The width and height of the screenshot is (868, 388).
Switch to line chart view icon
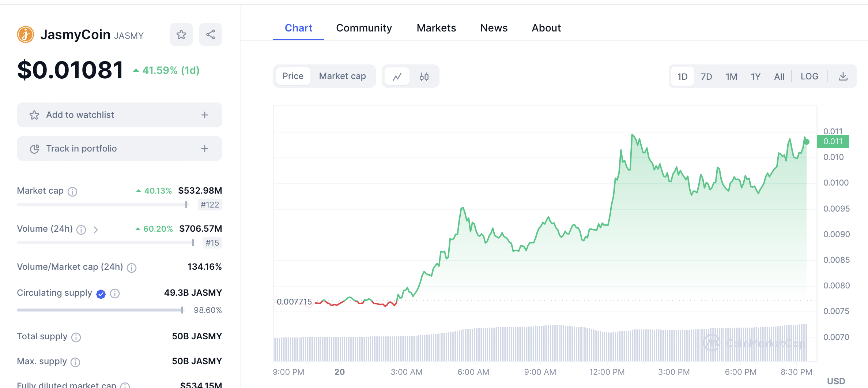pos(397,77)
